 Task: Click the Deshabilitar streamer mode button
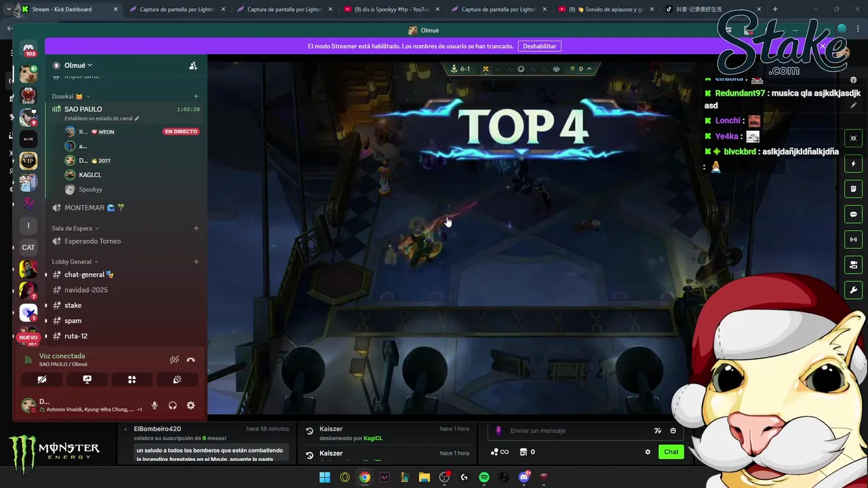tap(540, 46)
